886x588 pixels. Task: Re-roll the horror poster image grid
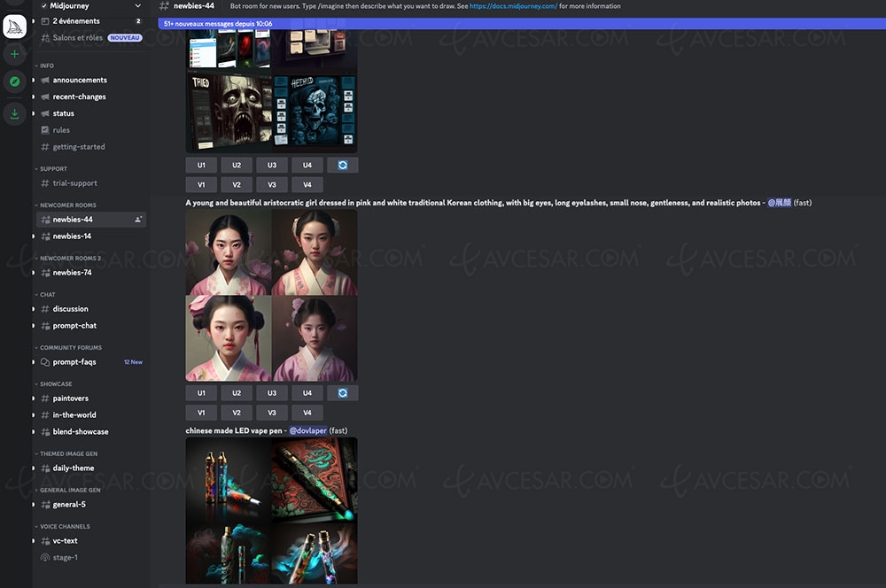[x=342, y=165]
